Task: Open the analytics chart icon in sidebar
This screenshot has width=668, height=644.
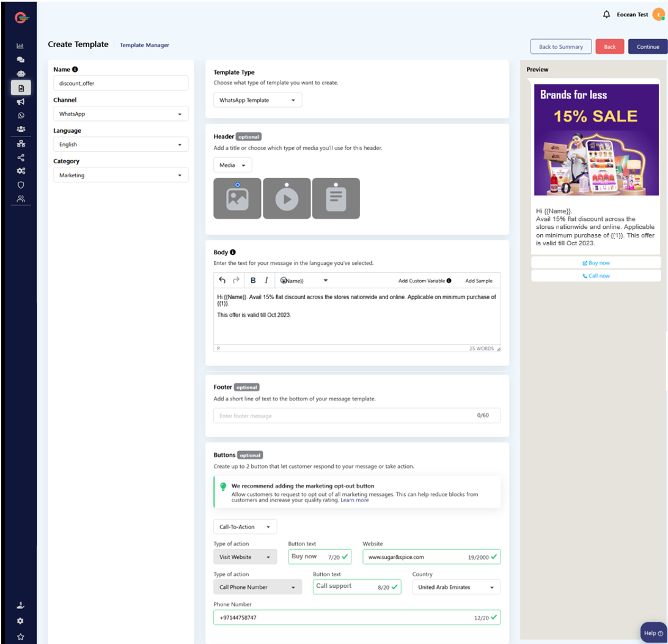Action: pos(20,46)
